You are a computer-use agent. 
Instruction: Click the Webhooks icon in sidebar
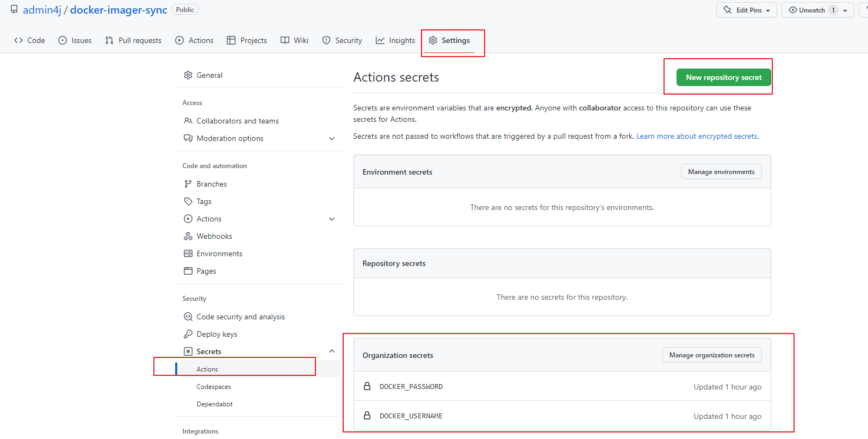tap(188, 236)
